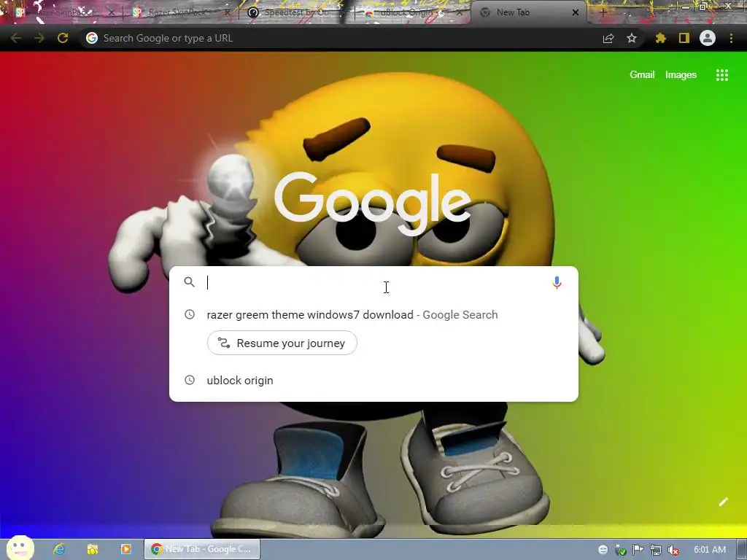Viewport: 747px width, 560px height.
Task: Click the smiley face tray icon
Action: (x=603, y=550)
